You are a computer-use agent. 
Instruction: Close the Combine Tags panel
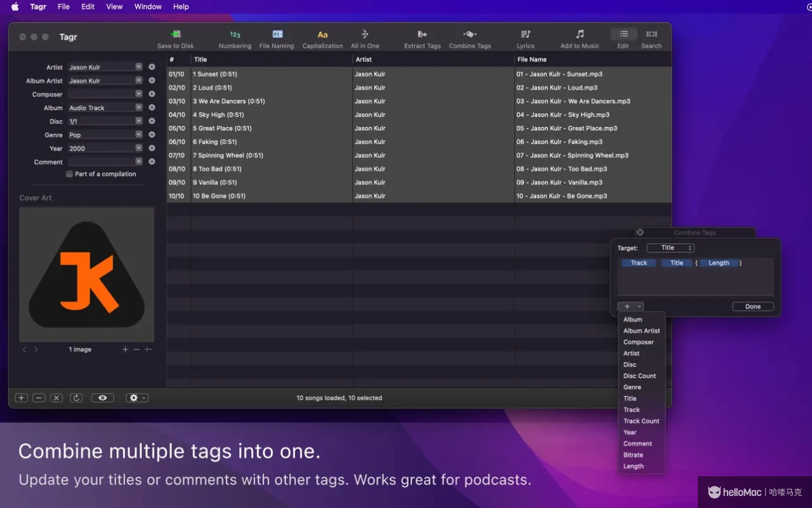640,232
